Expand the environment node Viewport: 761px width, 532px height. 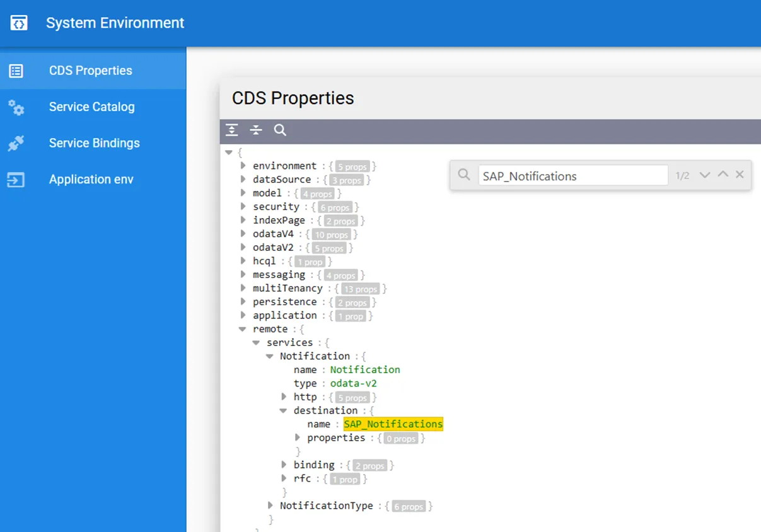tap(243, 166)
